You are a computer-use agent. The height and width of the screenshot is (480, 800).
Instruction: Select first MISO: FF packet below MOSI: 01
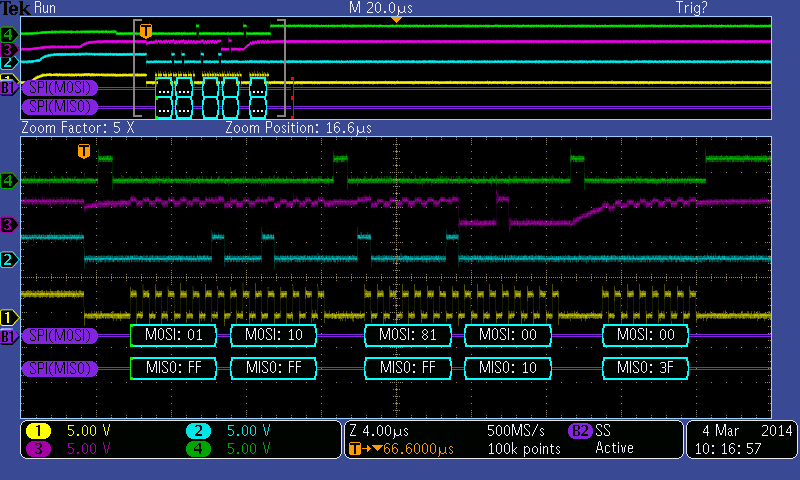[173, 368]
